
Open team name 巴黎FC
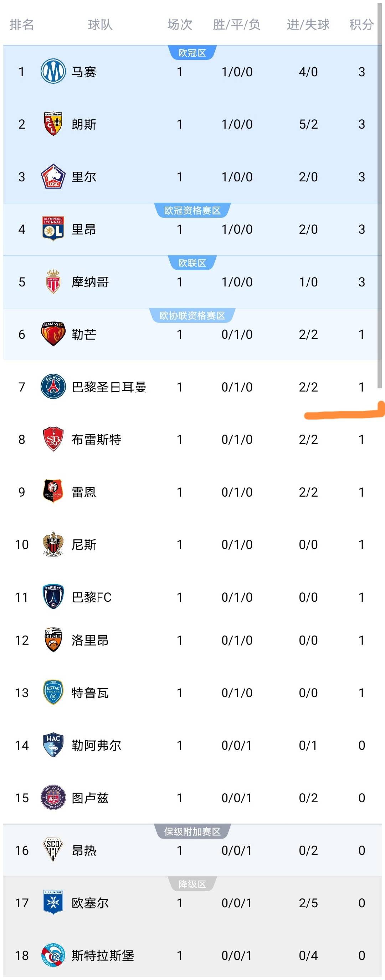[x=91, y=597]
